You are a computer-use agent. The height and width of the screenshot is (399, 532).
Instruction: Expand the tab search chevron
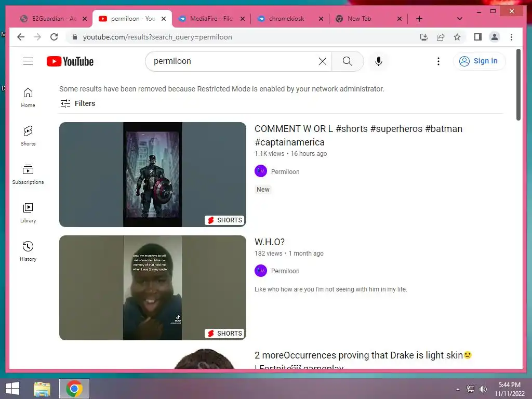(x=459, y=19)
